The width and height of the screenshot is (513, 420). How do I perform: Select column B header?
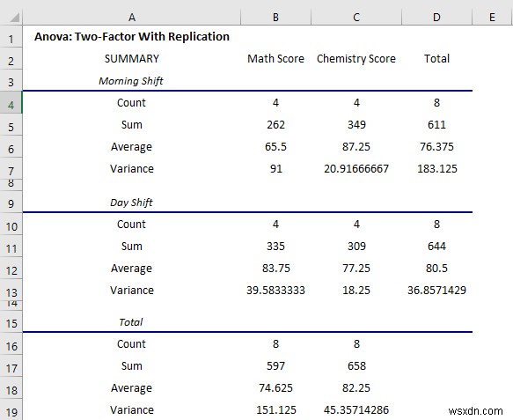click(275, 17)
